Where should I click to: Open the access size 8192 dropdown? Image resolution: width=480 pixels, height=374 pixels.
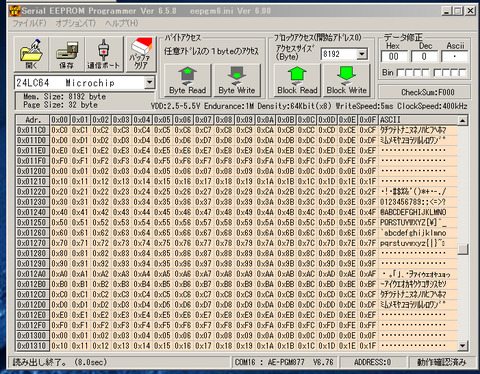(x=362, y=54)
